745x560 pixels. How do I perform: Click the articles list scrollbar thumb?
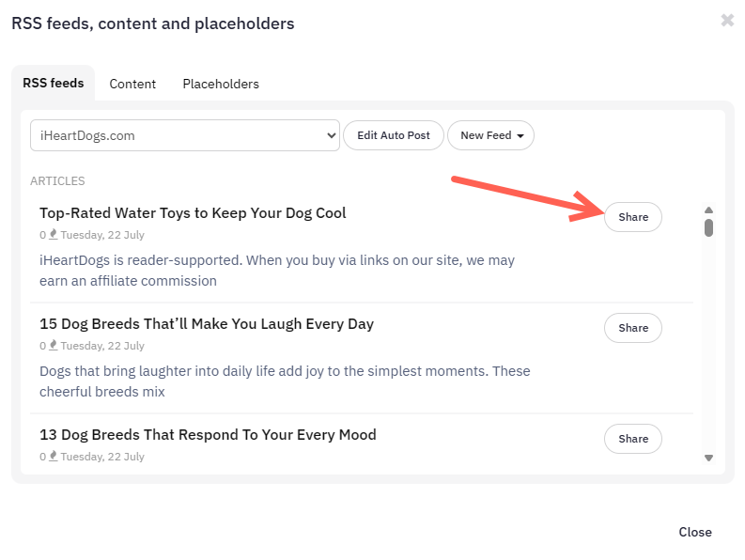point(708,227)
